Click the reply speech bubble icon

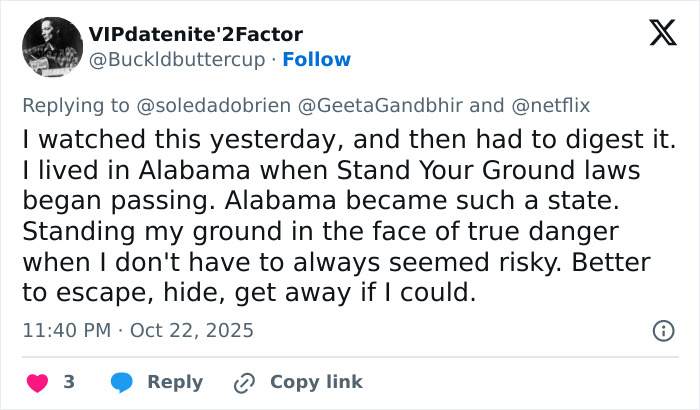click(122, 382)
